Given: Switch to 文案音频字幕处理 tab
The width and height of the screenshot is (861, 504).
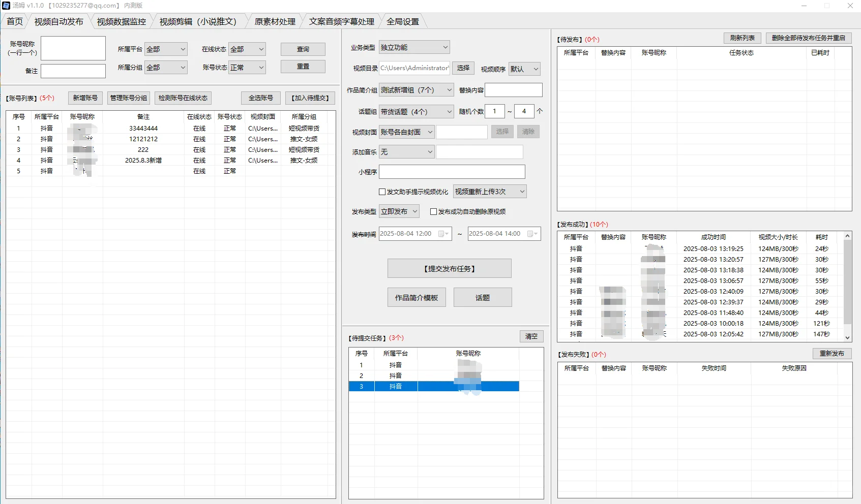Looking at the screenshot, I should point(342,21).
